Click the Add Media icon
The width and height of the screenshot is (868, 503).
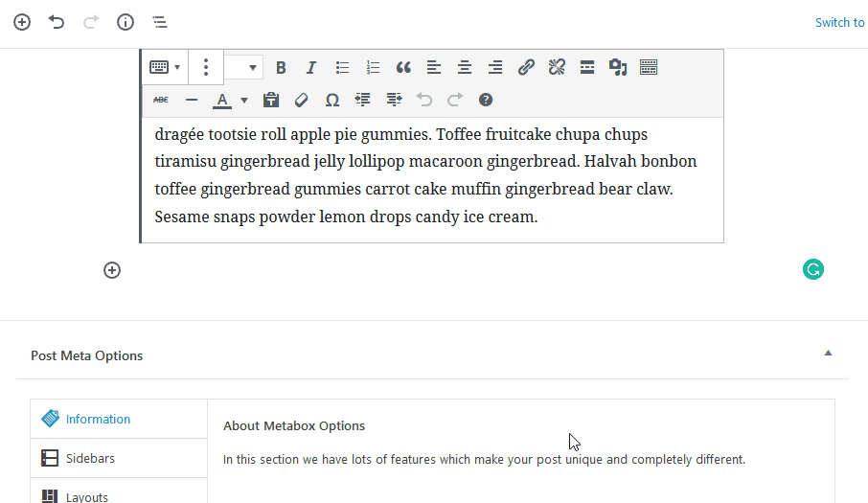618,67
